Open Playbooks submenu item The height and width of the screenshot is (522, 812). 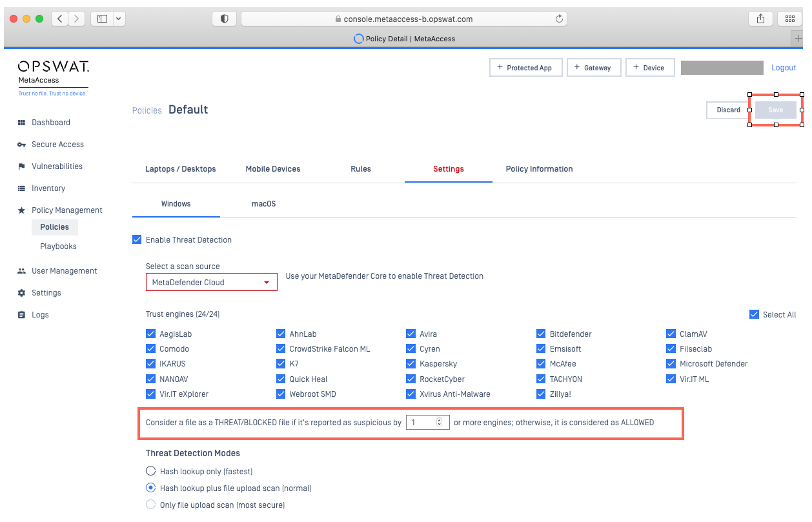point(58,246)
